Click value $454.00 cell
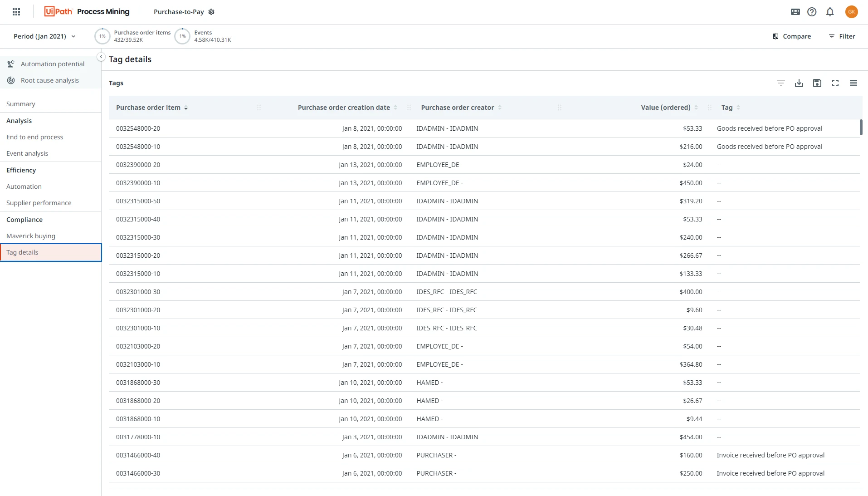 coord(691,437)
